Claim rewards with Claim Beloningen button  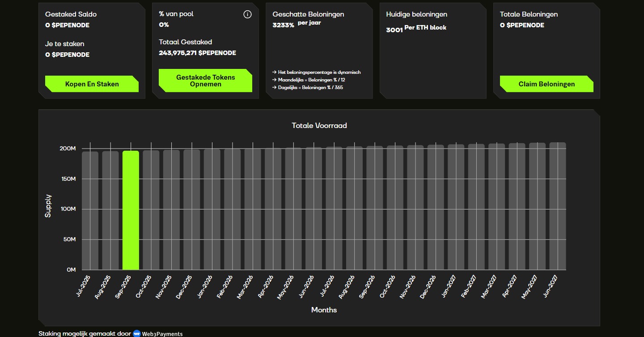547,84
